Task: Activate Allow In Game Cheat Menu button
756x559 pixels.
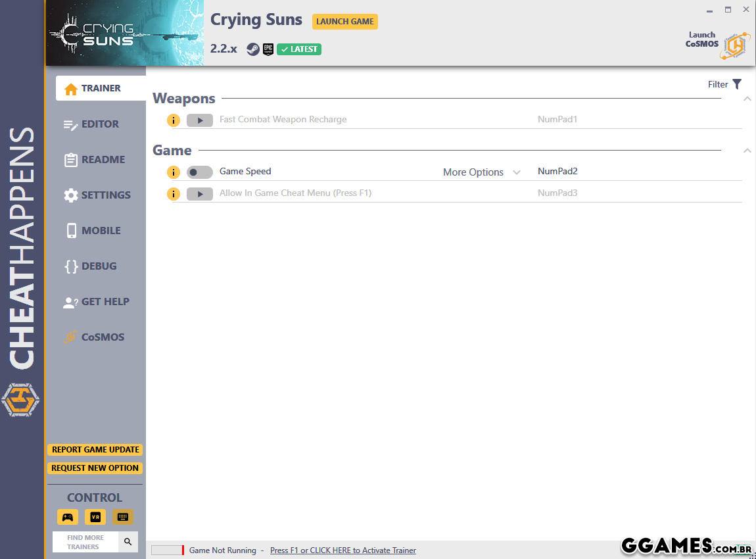Action: pyautogui.click(x=199, y=194)
